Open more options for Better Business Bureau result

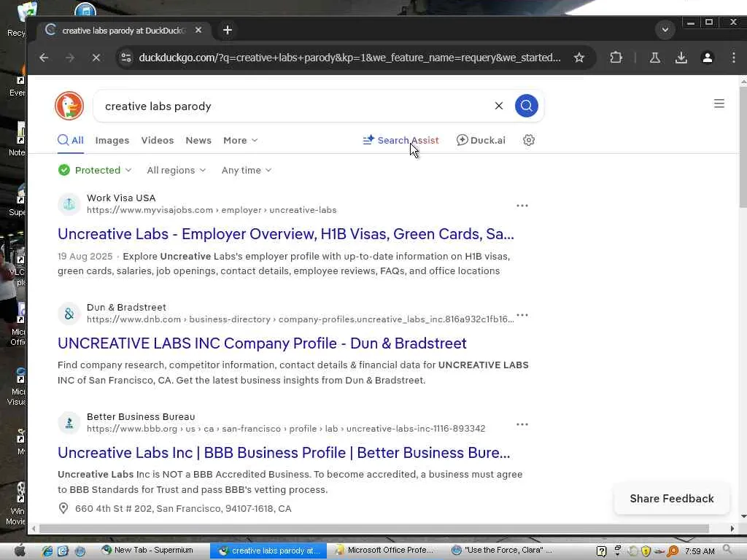pyautogui.click(x=522, y=424)
